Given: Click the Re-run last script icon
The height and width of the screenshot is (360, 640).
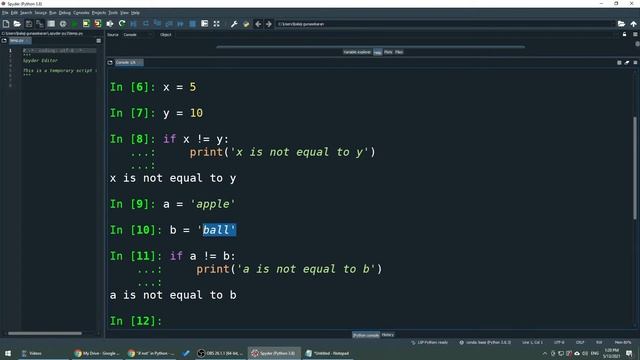Looking at the screenshot, I should [122, 24].
